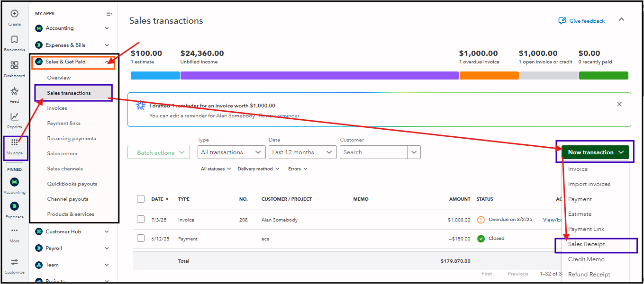Open the Feed icon

click(14, 92)
